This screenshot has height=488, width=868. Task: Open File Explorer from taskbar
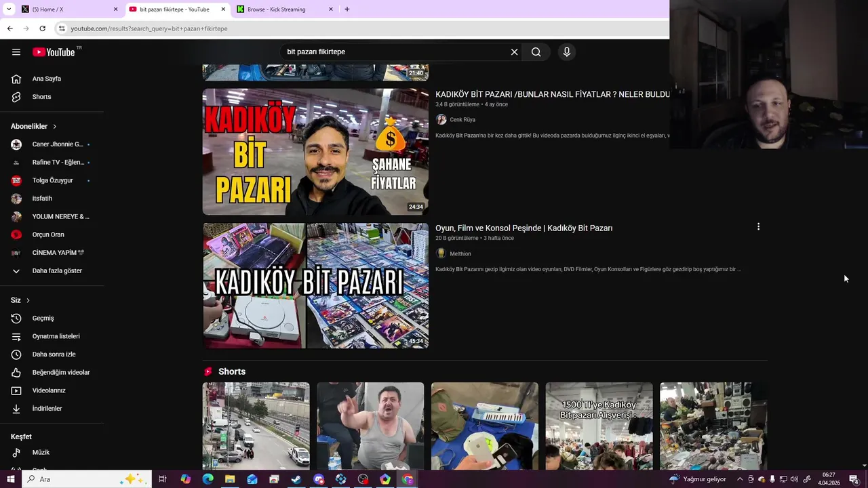click(x=230, y=479)
